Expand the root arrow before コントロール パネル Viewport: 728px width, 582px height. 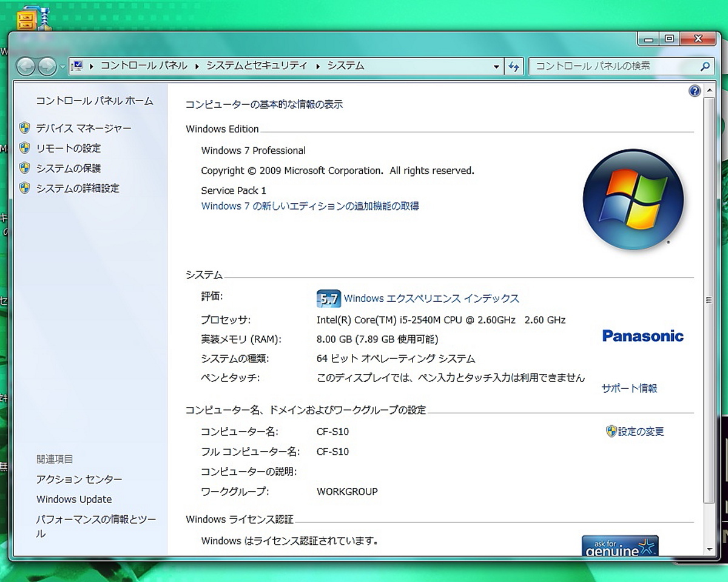tap(92, 66)
